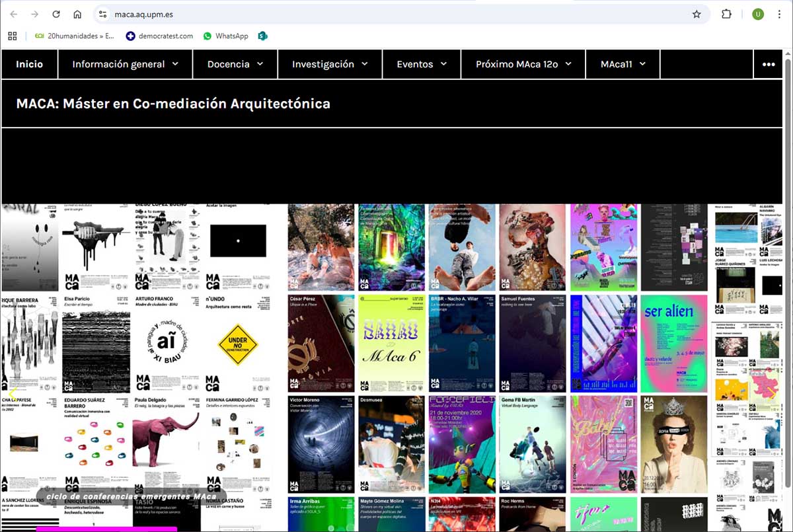View site information for maca.aq.upm.es
Viewport: 793px width, 532px height.
tap(102, 14)
